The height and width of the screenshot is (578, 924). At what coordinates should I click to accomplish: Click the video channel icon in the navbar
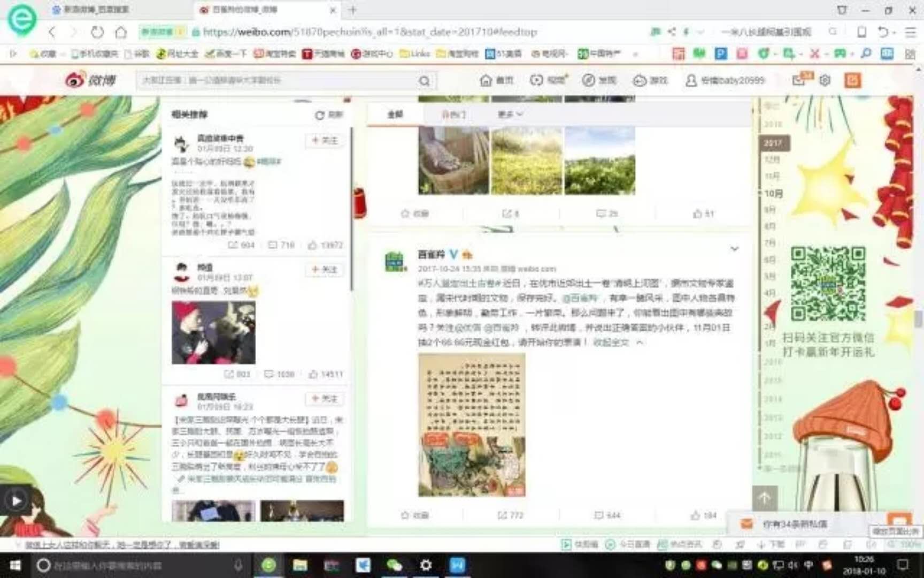coord(536,80)
